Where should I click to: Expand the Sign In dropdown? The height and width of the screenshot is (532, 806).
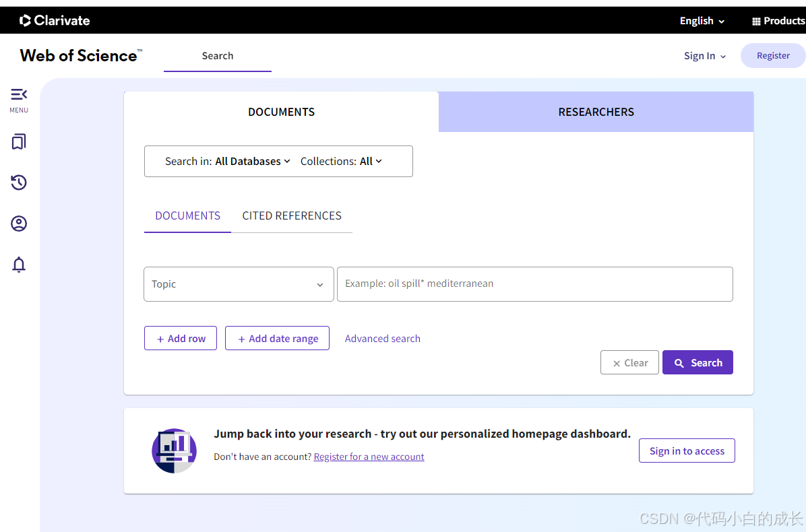tap(704, 56)
